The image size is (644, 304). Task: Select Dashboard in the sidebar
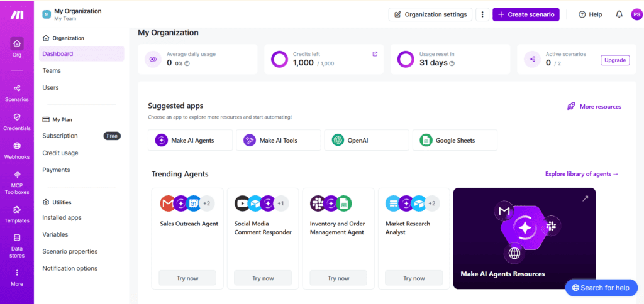pyautogui.click(x=81, y=54)
